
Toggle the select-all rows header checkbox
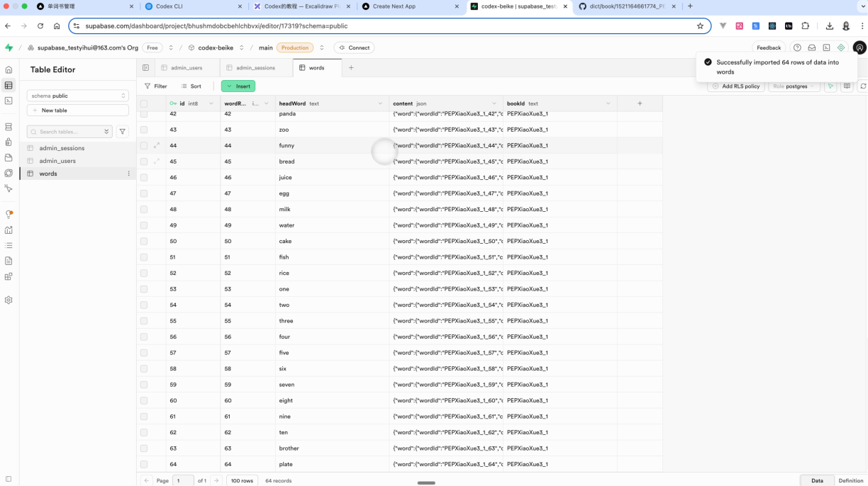coord(144,103)
